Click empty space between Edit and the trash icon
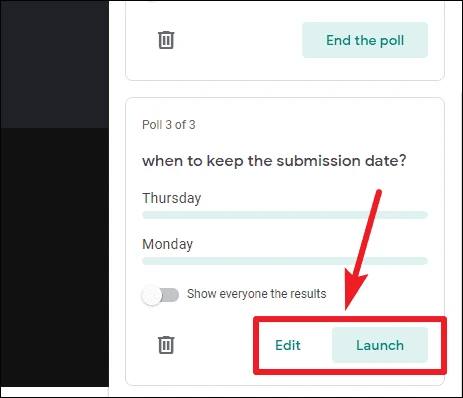The width and height of the screenshot is (463, 398). coord(217,345)
